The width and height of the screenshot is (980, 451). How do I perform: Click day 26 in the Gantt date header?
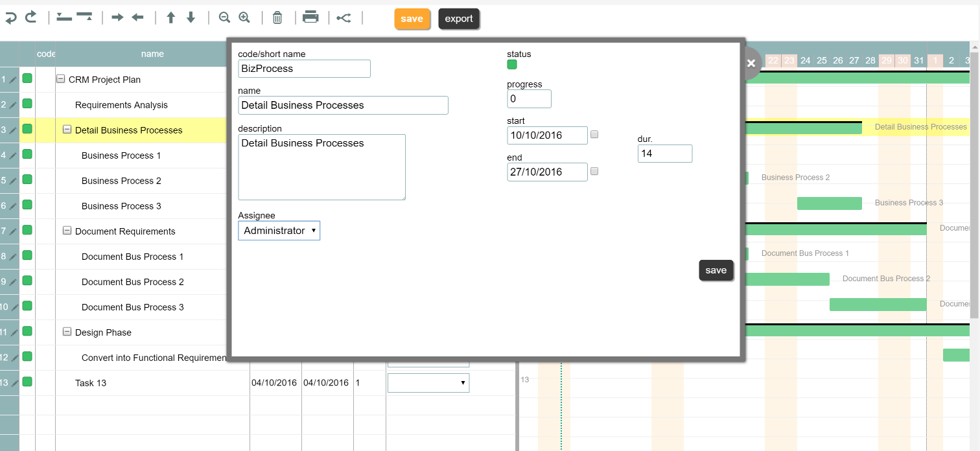[838, 60]
